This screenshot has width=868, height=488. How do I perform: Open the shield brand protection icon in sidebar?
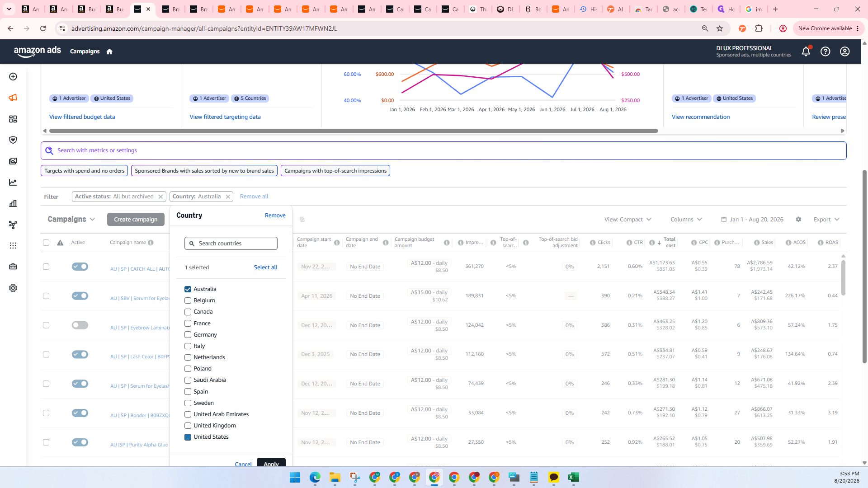13,140
